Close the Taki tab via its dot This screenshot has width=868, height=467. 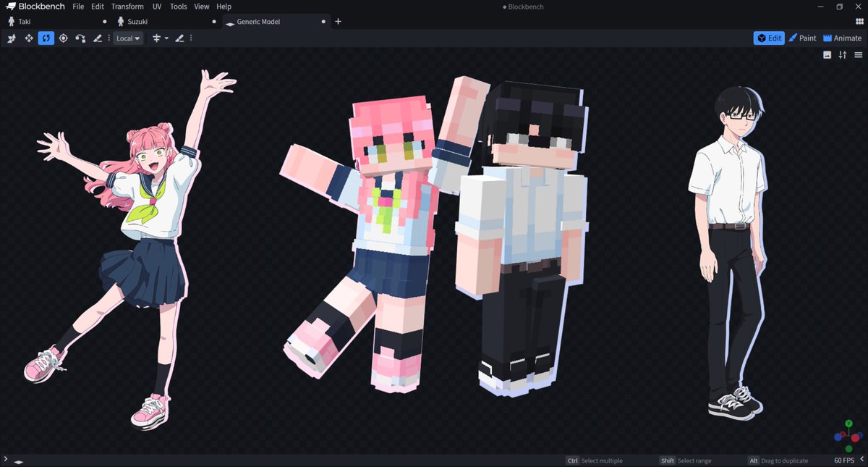[105, 22]
